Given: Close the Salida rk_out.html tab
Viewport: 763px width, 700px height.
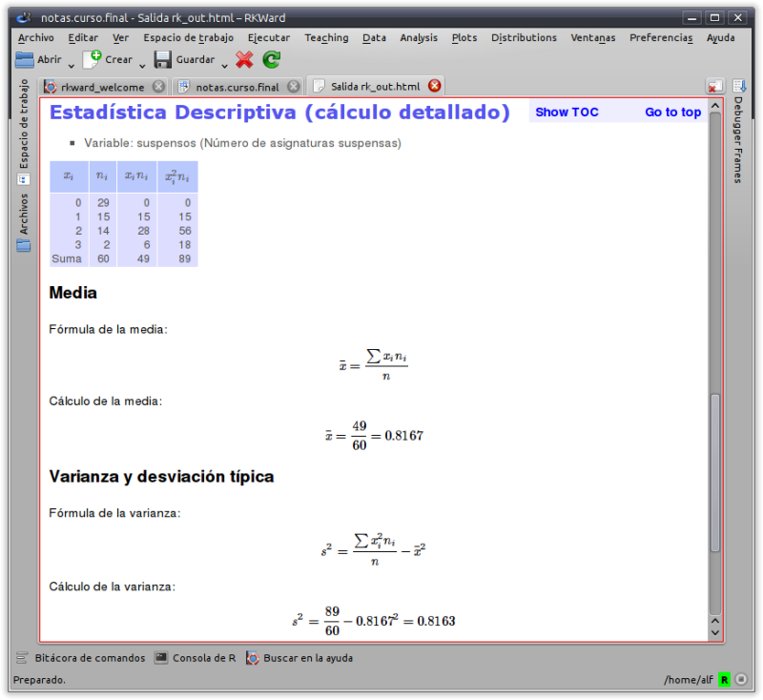Looking at the screenshot, I should (435, 86).
